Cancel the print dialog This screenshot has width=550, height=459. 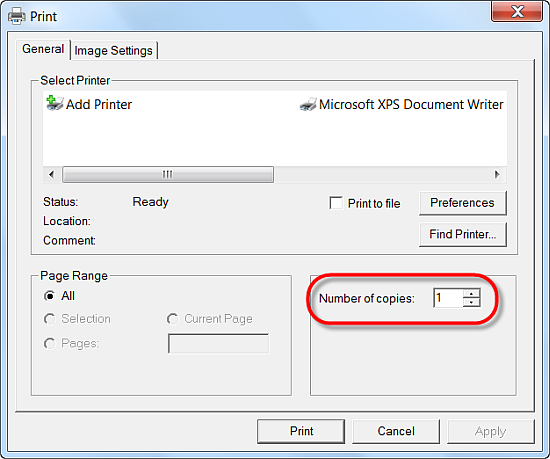(396, 431)
